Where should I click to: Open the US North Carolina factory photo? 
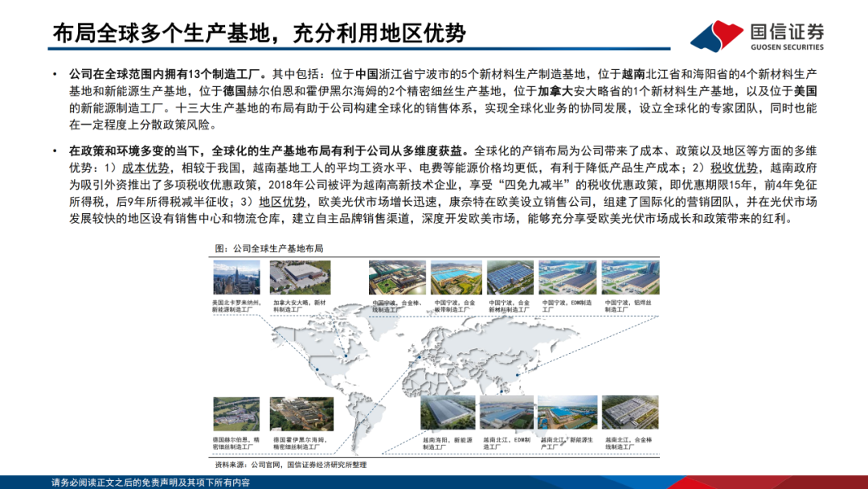point(236,277)
